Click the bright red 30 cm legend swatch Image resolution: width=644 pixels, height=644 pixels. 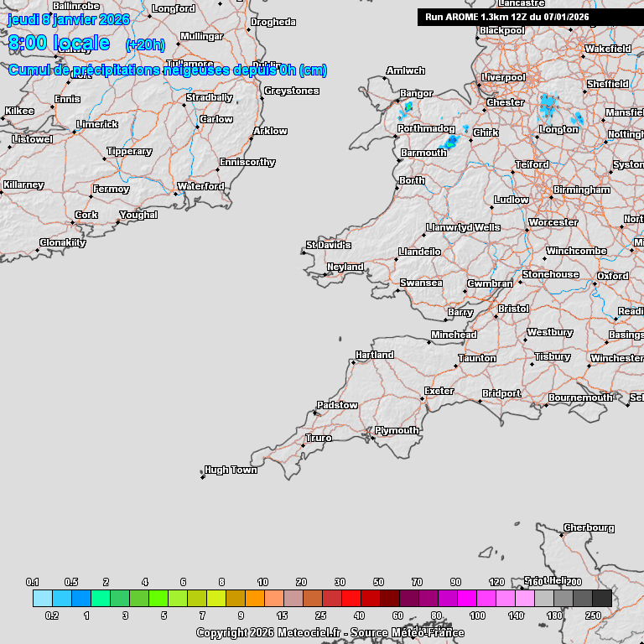[x=351, y=599]
